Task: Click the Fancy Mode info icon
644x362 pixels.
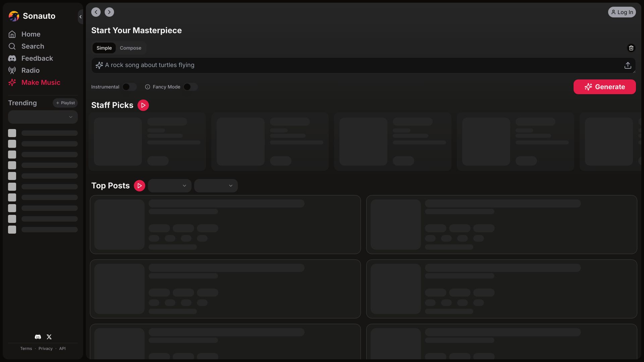Action: [x=148, y=87]
